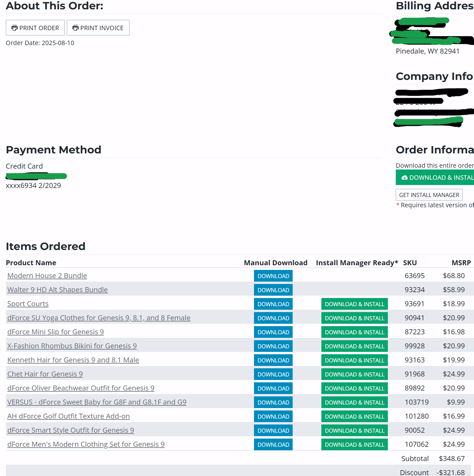
Task: Download & Install AH dForce Golf Outfit Add-on
Action: [x=354, y=416]
